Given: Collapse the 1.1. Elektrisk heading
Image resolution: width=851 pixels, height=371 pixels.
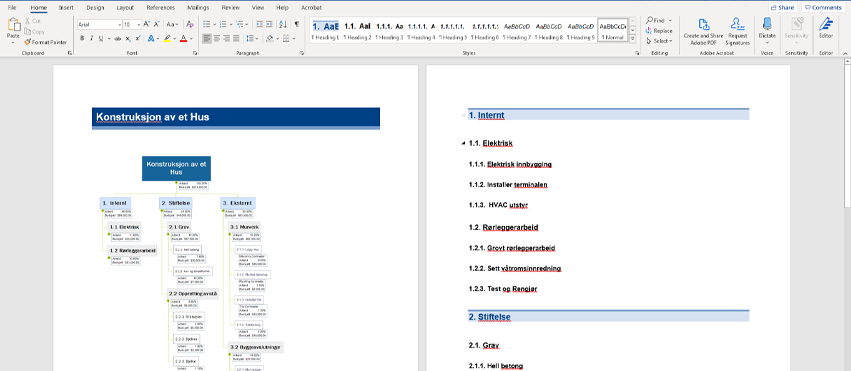Looking at the screenshot, I should (463, 143).
